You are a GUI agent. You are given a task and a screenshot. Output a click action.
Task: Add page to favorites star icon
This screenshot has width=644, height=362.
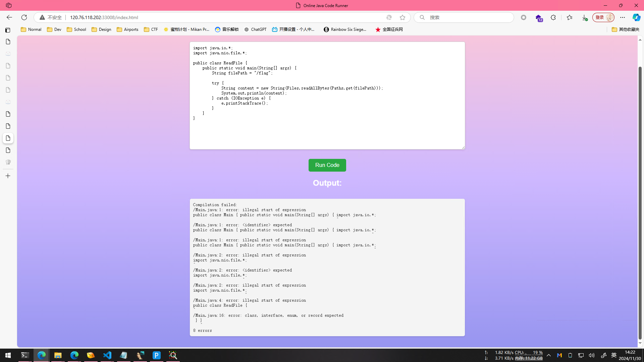(402, 17)
